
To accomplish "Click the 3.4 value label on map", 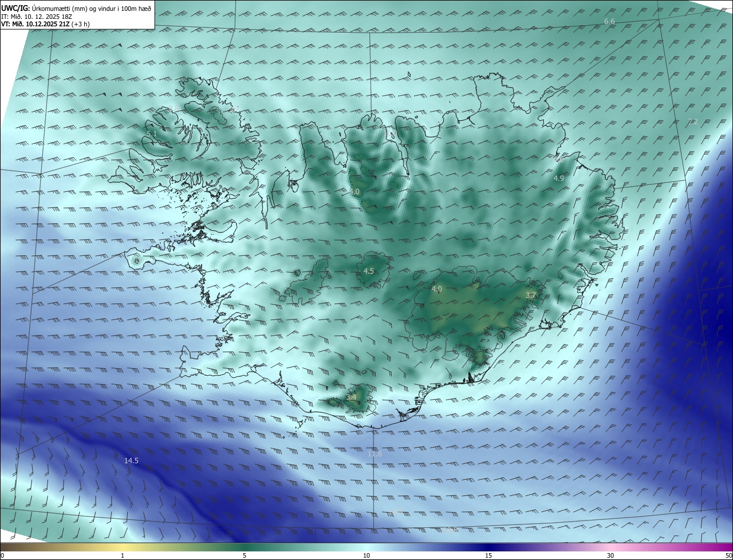I will click(x=351, y=397).
